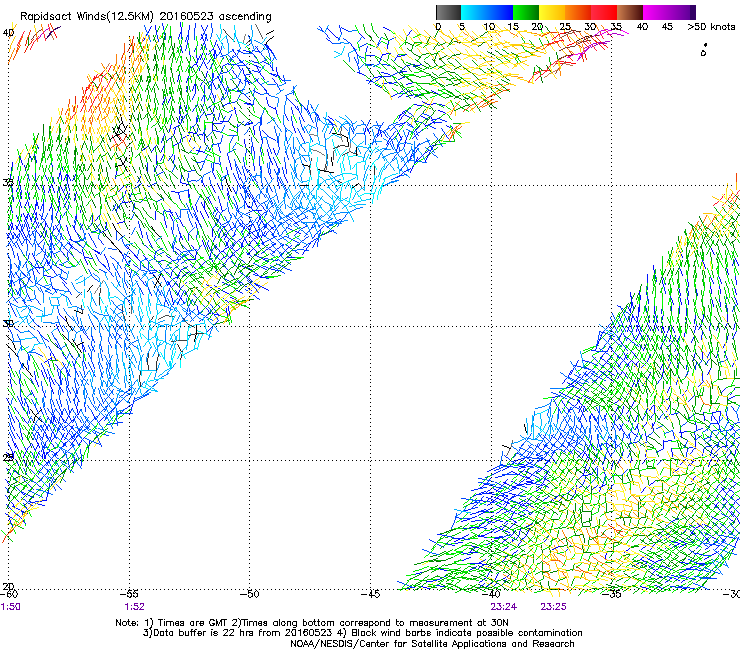The image size is (740, 650).
Task: Click the latitude label 30
Action: [x=8, y=324]
